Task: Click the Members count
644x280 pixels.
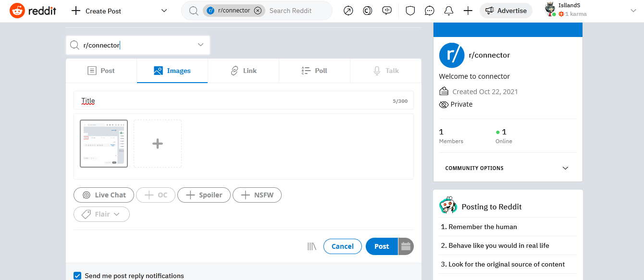Action: click(451, 136)
